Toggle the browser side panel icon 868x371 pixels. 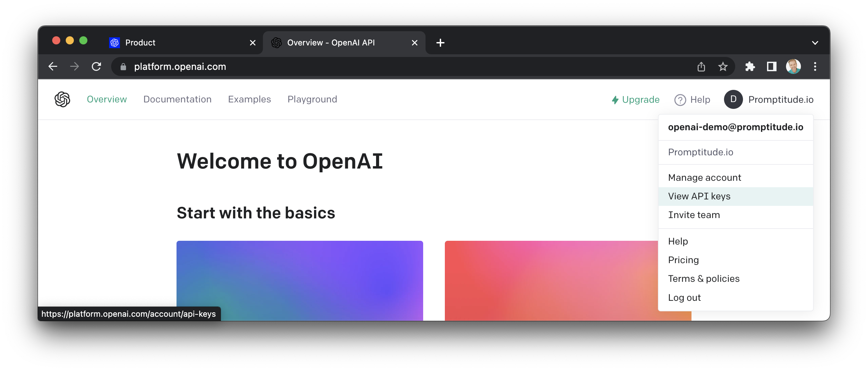pos(771,66)
